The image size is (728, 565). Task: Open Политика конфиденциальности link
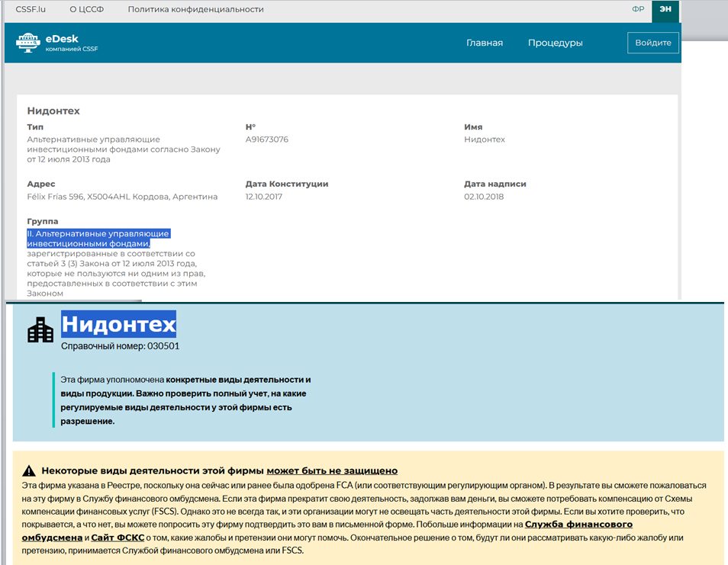(195, 9)
